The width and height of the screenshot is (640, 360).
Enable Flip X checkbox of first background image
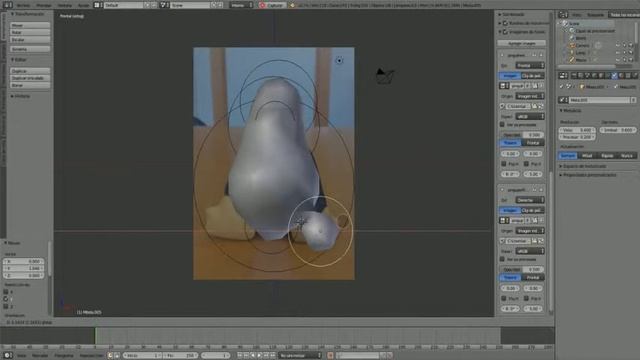pyautogui.click(x=504, y=164)
